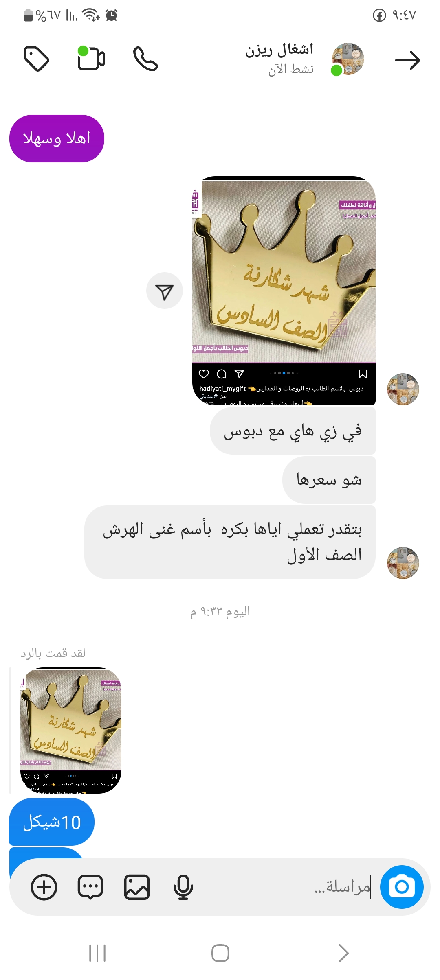This screenshot has width=440, height=980.
Task: Start a video call with the camera icon
Action: [91, 58]
